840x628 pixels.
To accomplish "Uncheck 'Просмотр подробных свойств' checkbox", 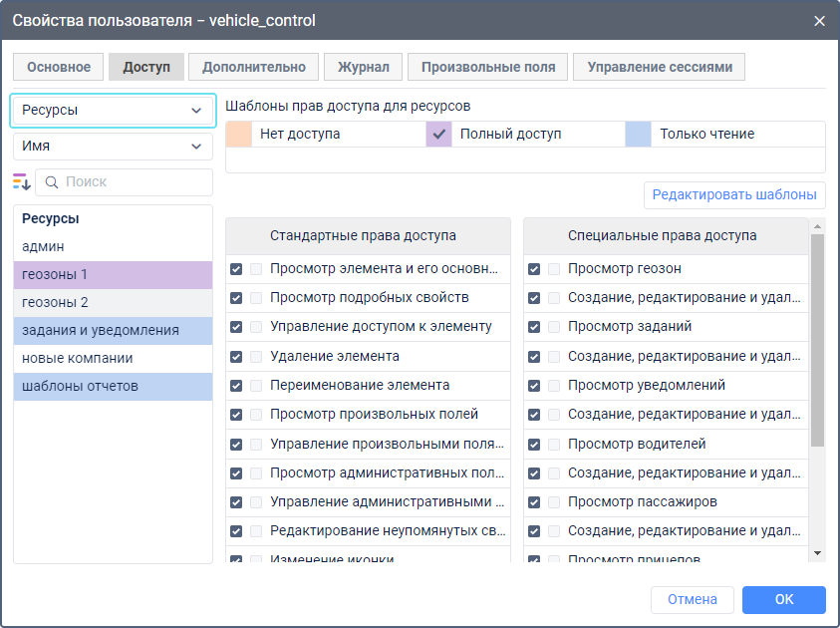I will click(236, 298).
